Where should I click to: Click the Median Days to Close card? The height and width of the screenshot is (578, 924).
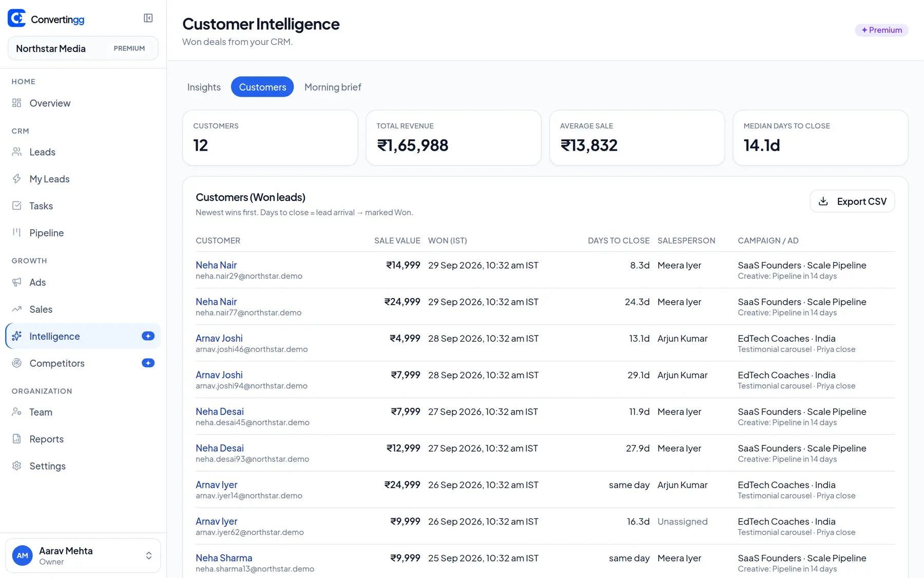pos(820,138)
